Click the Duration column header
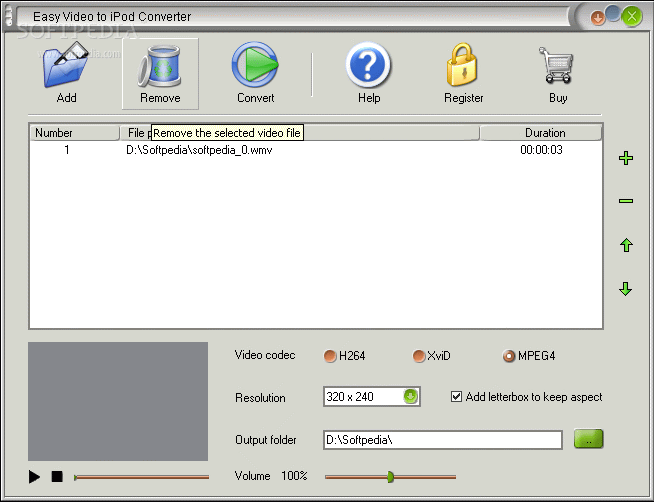The image size is (654, 502). [x=541, y=133]
